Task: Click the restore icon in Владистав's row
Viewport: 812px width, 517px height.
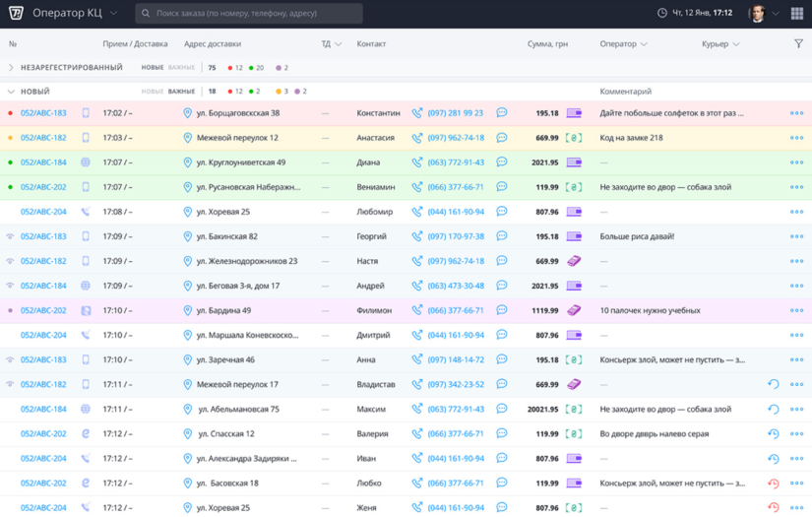Action: [x=774, y=384]
